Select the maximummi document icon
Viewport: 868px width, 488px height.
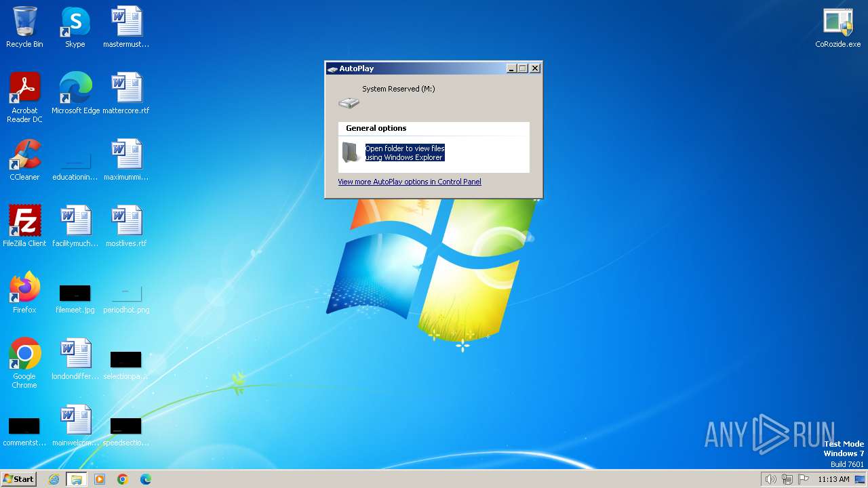tap(126, 160)
